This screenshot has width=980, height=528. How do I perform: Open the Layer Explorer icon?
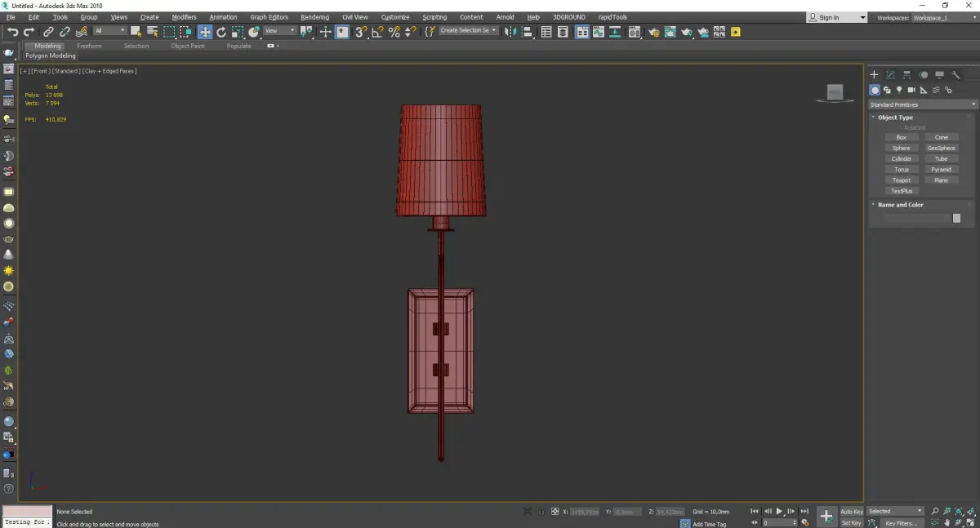tap(563, 32)
